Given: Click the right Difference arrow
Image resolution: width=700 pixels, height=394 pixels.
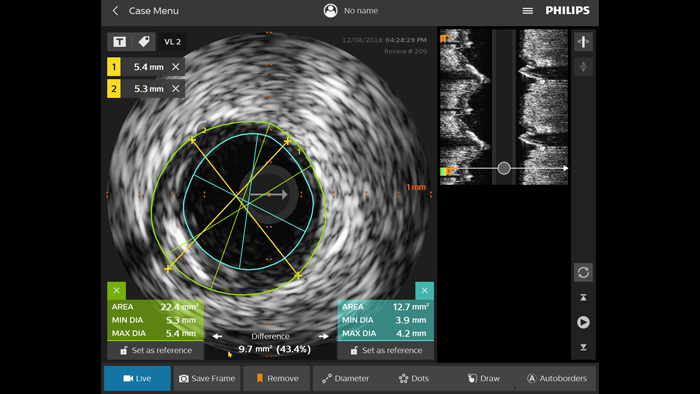Looking at the screenshot, I should click(324, 336).
